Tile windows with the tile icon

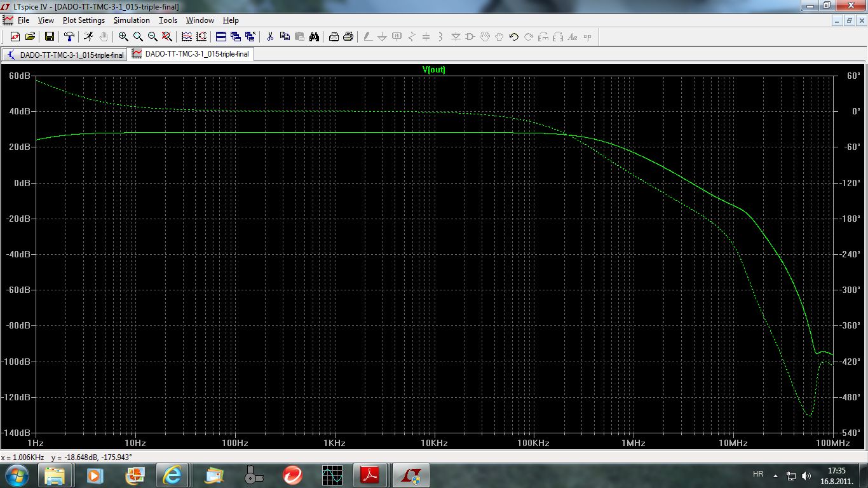pyautogui.click(x=221, y=37)
